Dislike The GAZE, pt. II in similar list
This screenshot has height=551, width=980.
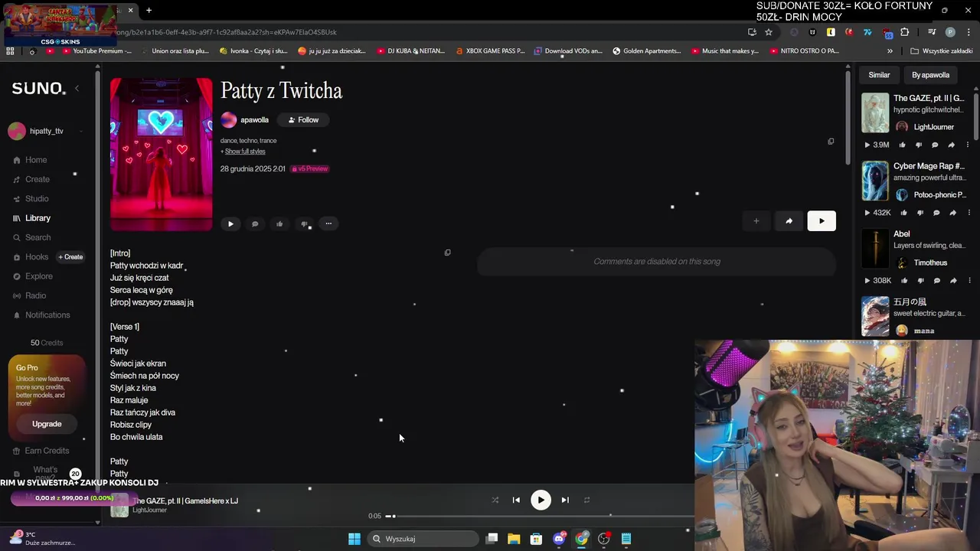(x=918, y=145)
